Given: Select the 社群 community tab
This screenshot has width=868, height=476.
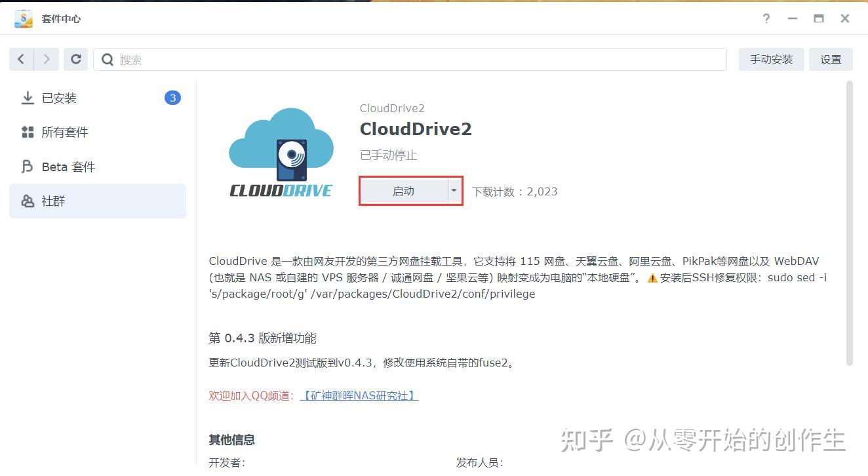Looking at the screenshot, I should point(98,201).
